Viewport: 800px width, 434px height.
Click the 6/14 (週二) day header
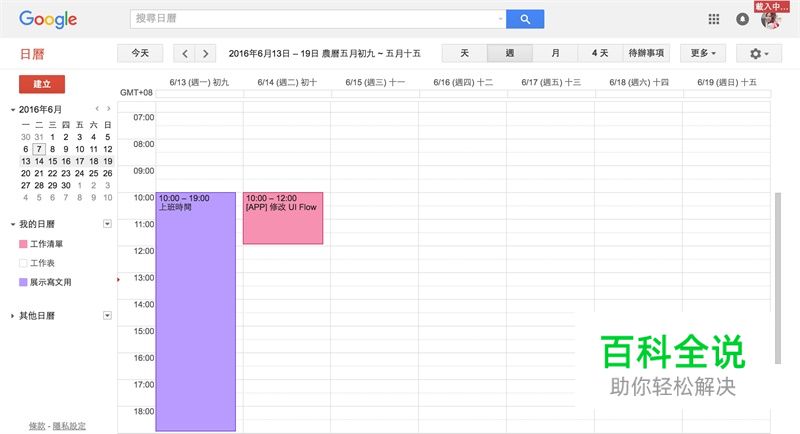287,82
